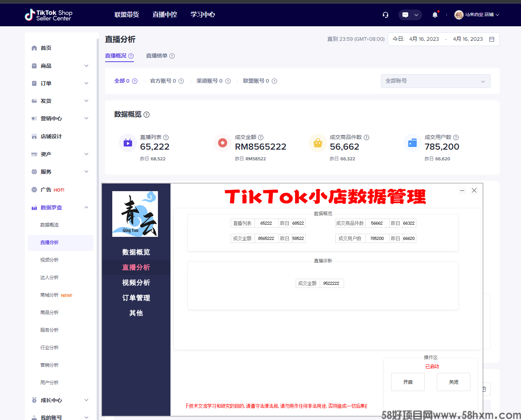Viewport: 521px width, 420px height.
Task: Switch to the 直播概况 tab
Action: tap(116, 56)
